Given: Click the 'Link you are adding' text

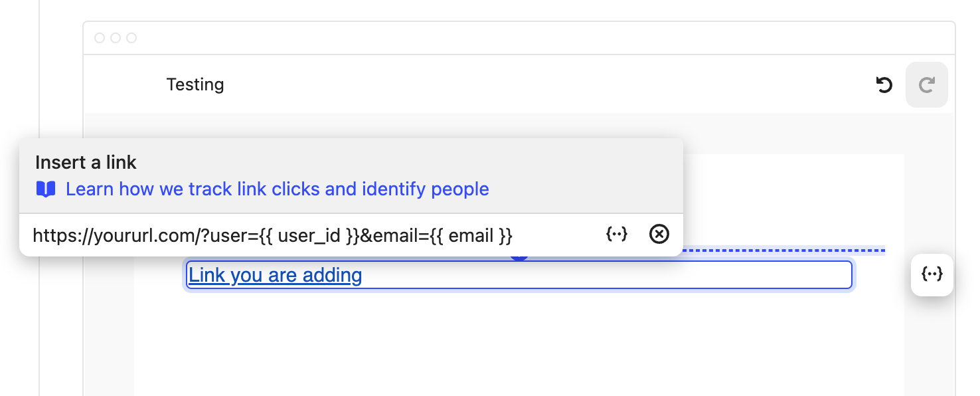Looking at the screenshot, I should [x=276, y=275].
